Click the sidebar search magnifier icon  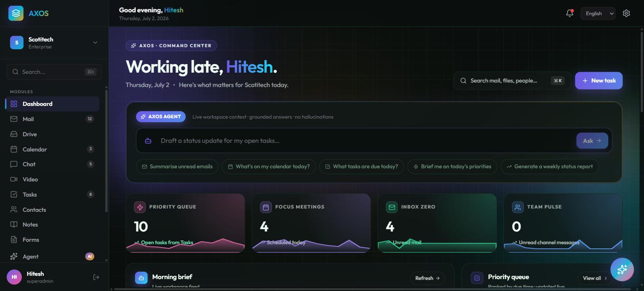16,72
